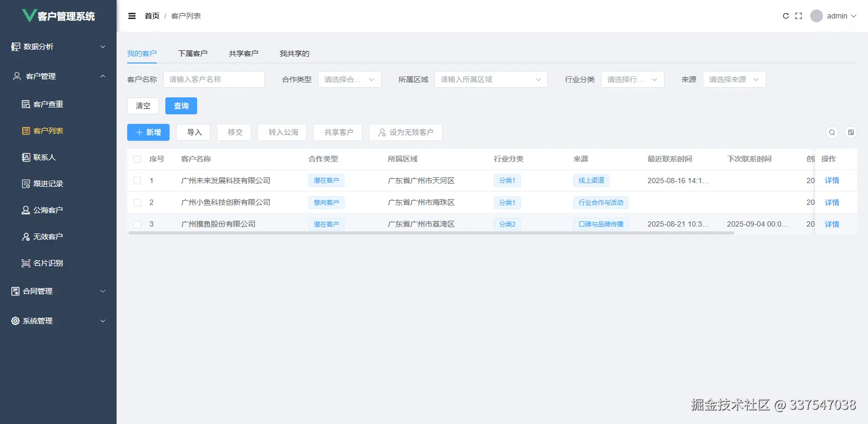
Task: Click the refresh icon in top bar
Action: point(786,16)
